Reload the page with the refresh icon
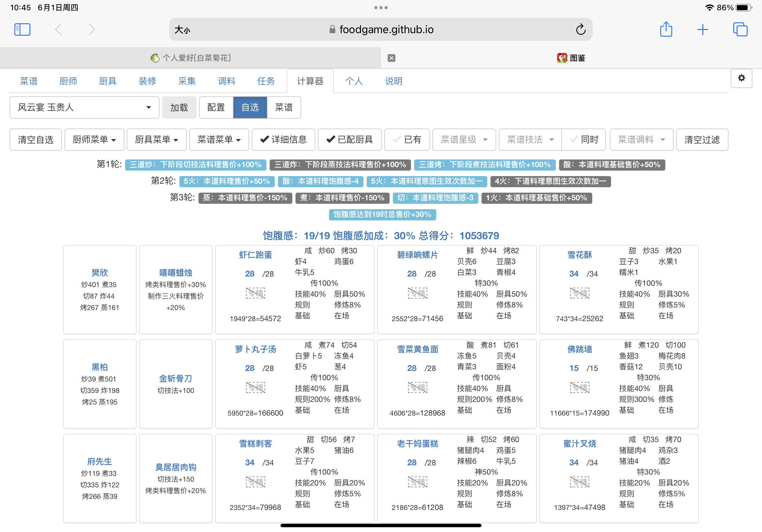The width and height of the screenshot is (762, 532). [580, 30]
